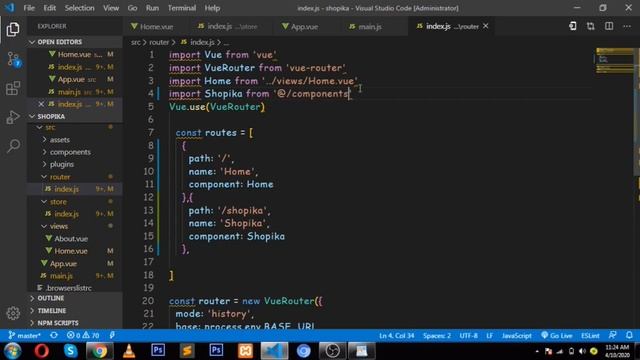The image size is (640, 360).
Task: Change indentation via Spaces: 2
Action: [x=437, y=336]
